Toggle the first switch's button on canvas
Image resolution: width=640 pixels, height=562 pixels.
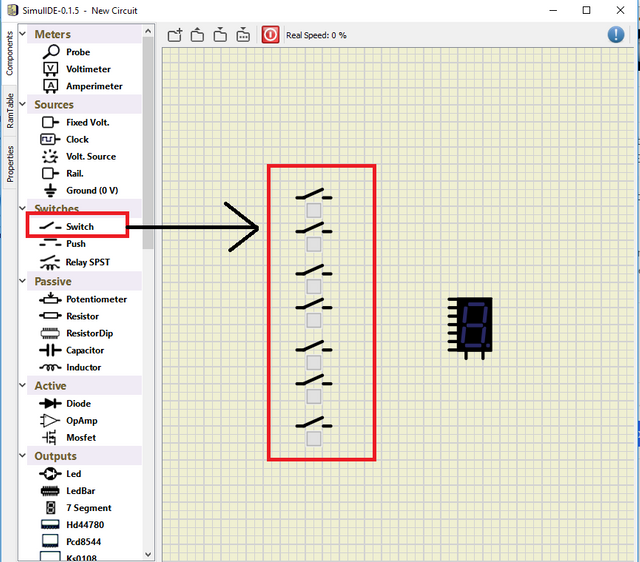click(x=314, y=211)
